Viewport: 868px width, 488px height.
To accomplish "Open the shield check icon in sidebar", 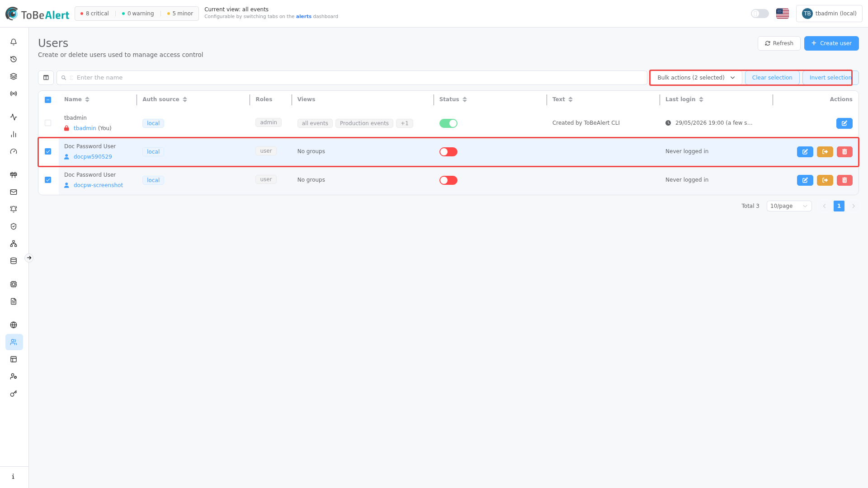I will point(14,226).
